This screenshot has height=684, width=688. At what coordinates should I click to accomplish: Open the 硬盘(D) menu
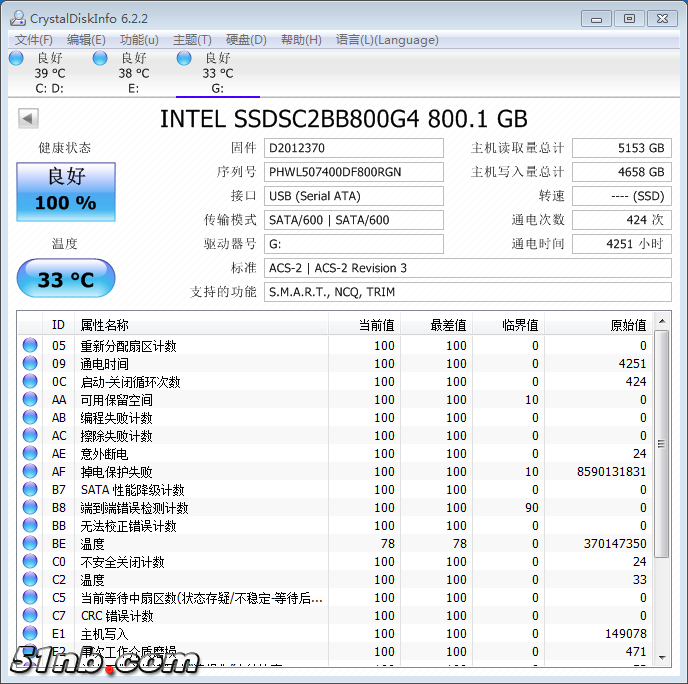click(x=246, y=40)
